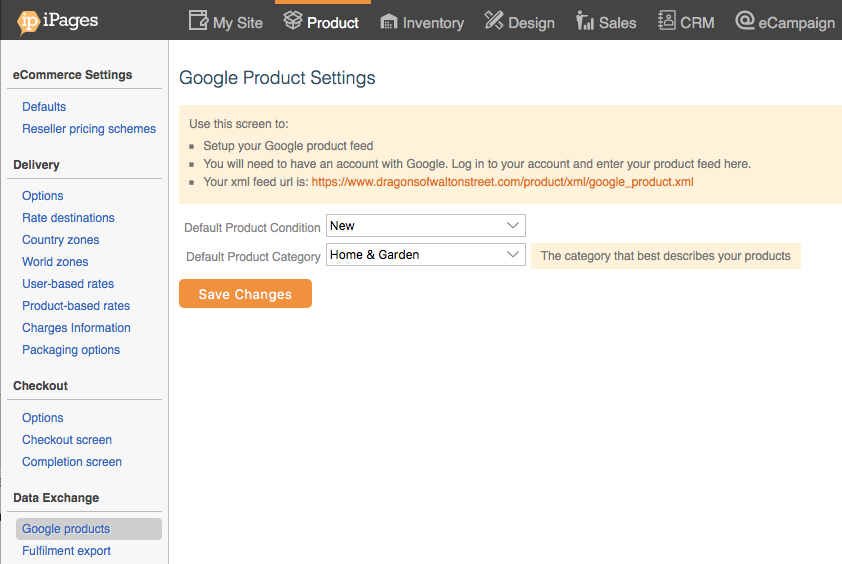Switch to the Design section
842x564 pixels.
519,22
